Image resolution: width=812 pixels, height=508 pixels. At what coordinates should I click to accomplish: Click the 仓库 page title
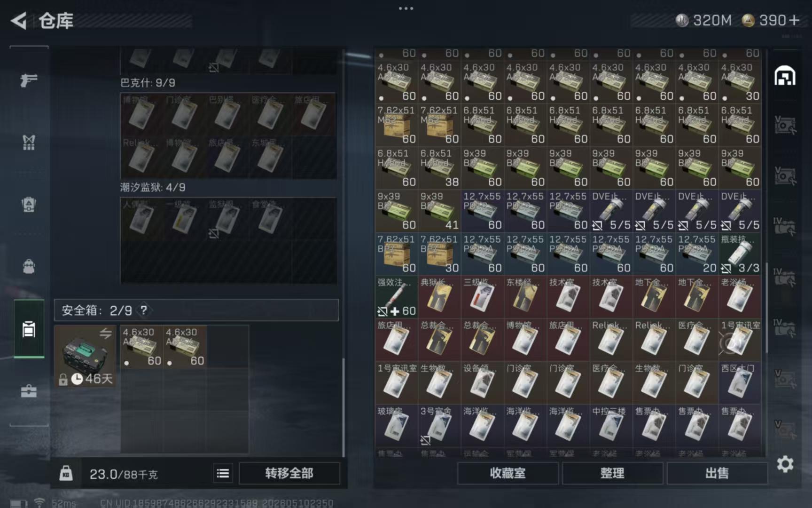pyautogui.click(x=56, y=21)
